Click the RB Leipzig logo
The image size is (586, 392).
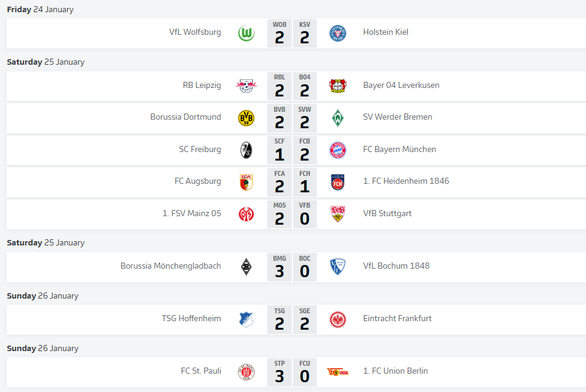click(247, 85)
